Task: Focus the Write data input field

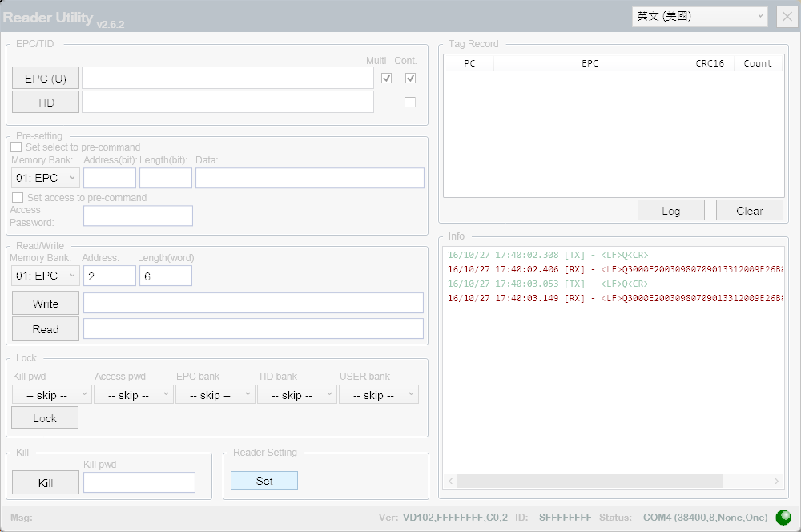Action: 253,303
